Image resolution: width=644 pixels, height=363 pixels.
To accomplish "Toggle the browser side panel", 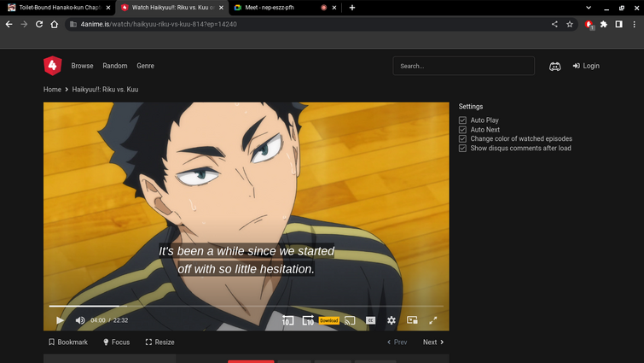I will coord(619,24).
